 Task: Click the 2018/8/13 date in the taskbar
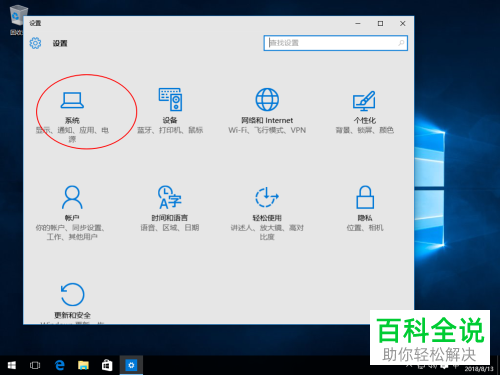point(479,369)
